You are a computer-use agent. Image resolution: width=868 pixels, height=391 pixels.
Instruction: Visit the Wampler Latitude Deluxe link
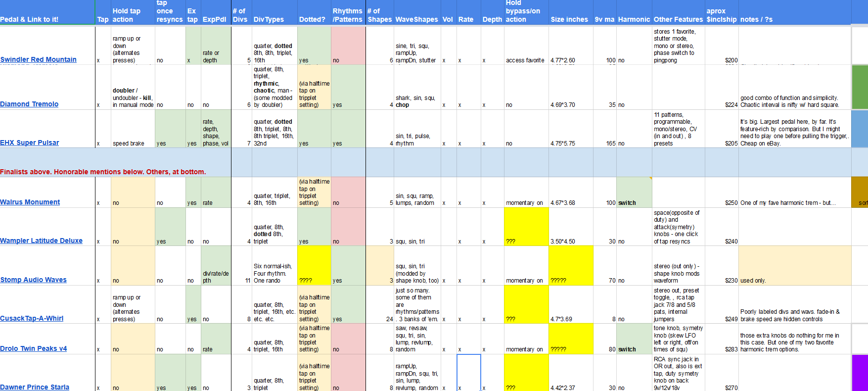point(42,241)
